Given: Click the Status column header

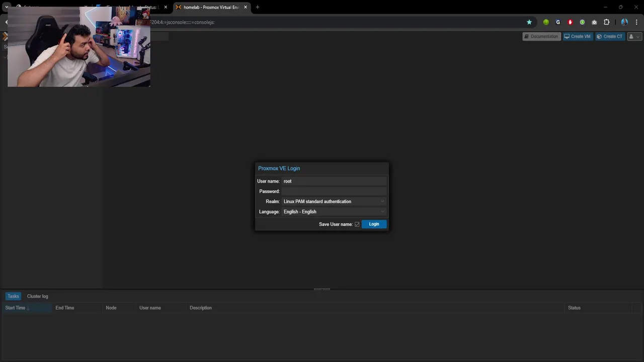Looking at the screenshot, I should 599,308.
